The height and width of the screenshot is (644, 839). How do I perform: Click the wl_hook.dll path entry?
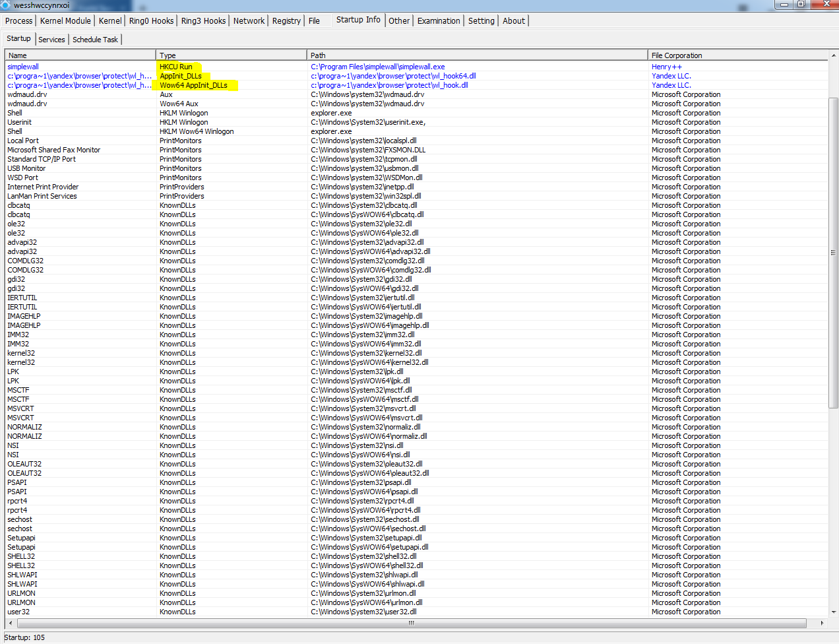(x=389, y=85)
